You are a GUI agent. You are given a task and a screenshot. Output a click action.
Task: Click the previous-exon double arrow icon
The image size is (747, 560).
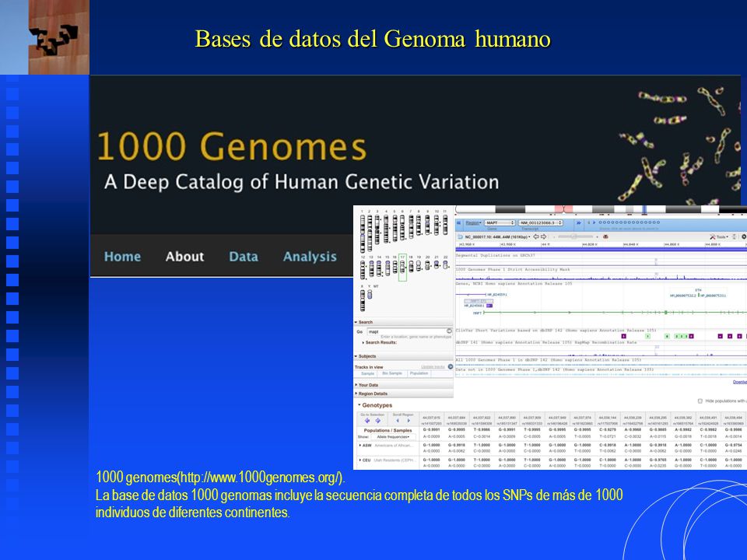click(459, 222)
